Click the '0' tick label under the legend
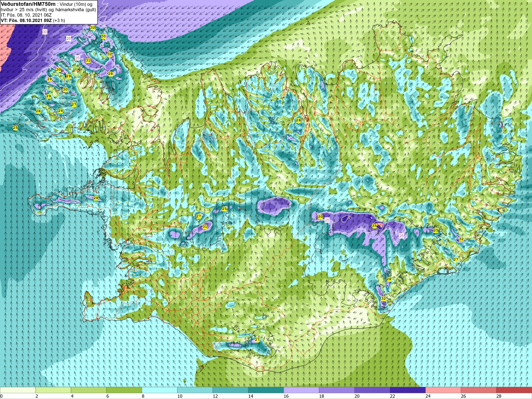Viewport: 532px width, 399px height. point(1,396)
